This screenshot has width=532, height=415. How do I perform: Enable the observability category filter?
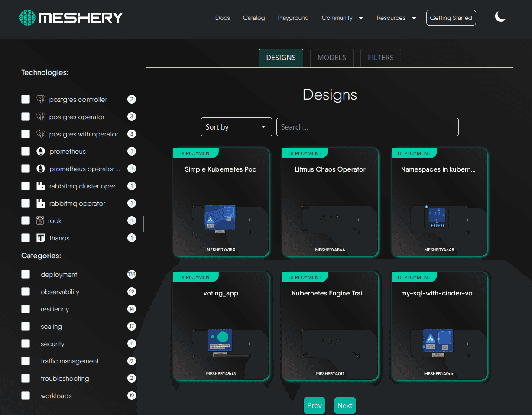26,292
